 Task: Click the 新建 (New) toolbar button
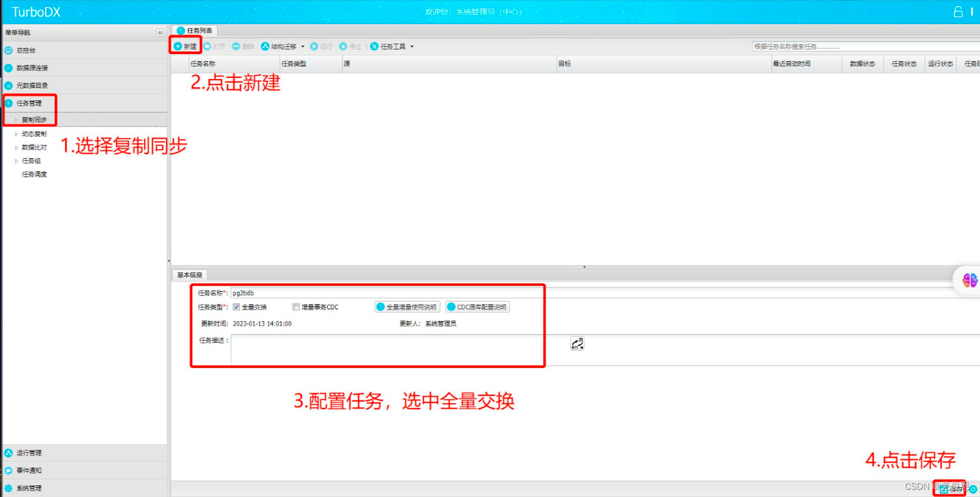[185, 46]
